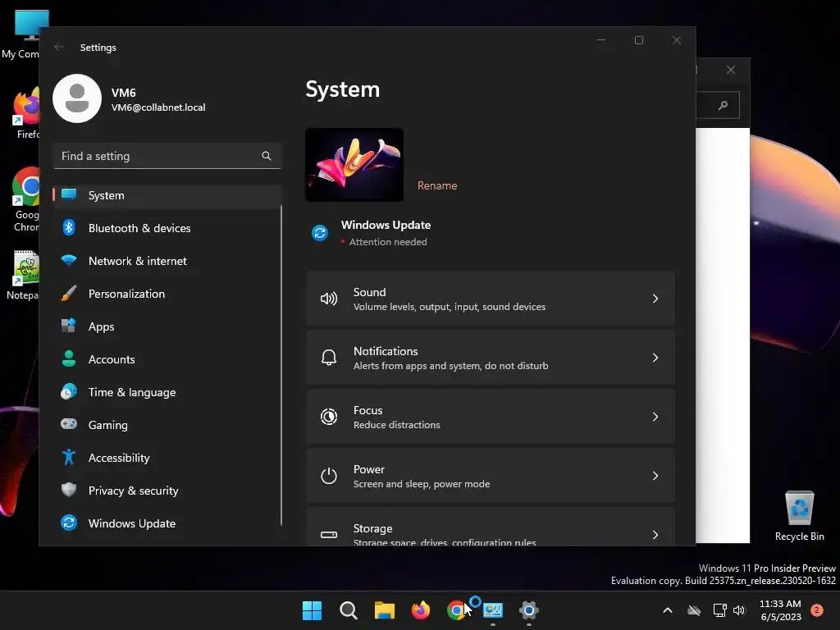Launch Google Chrome from the taskbar
Image resolution: width=840 pixels, height=630 pixels.
click(456, 610)
